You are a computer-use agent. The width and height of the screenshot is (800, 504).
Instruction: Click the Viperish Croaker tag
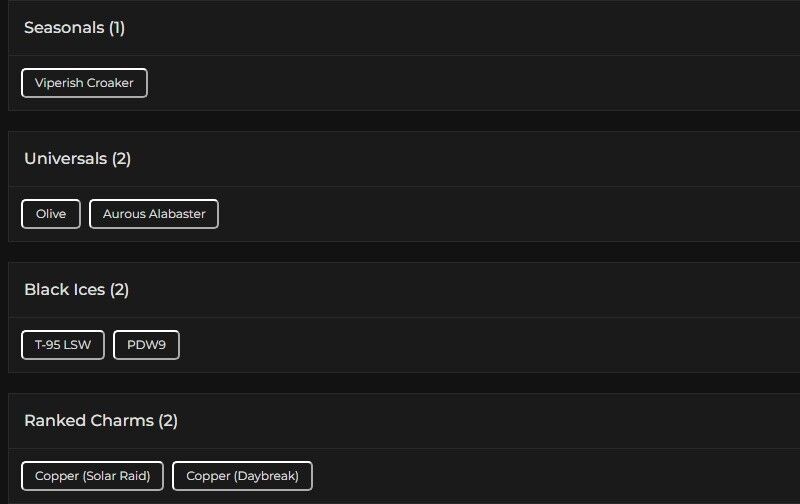(84, 83)
